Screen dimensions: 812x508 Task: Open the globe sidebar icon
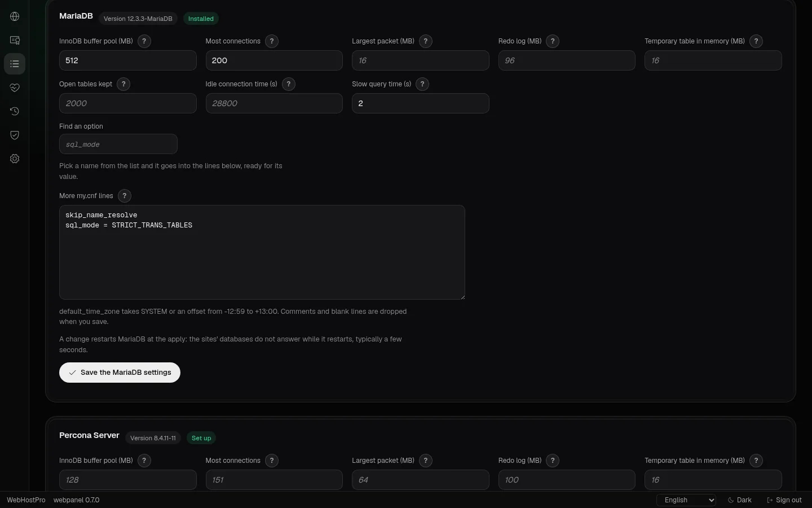coord(15,16)
